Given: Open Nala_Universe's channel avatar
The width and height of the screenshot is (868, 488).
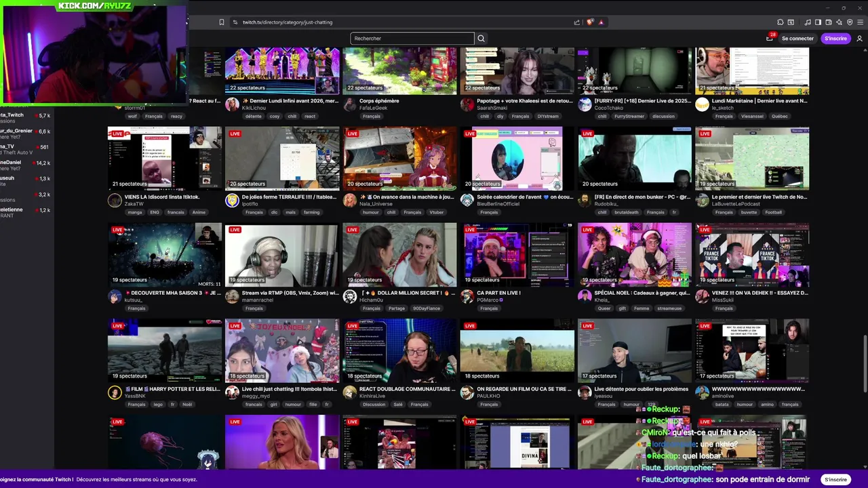Looking at the screenshot, I should coord(350,200).
